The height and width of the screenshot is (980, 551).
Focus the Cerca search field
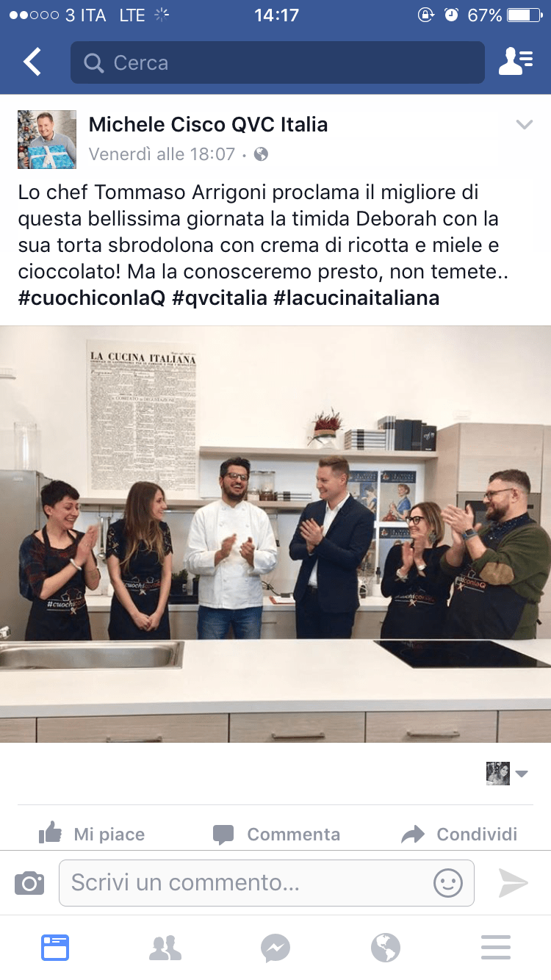click(x=278, y=62)
